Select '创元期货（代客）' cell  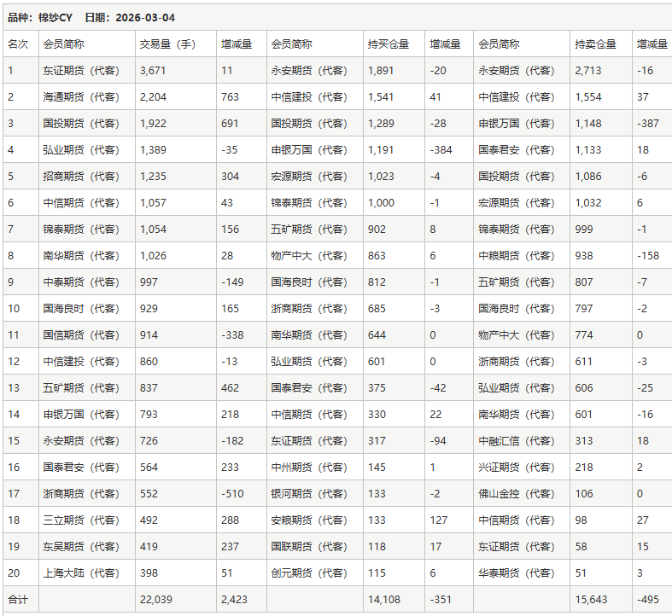(x=309, y=573)
